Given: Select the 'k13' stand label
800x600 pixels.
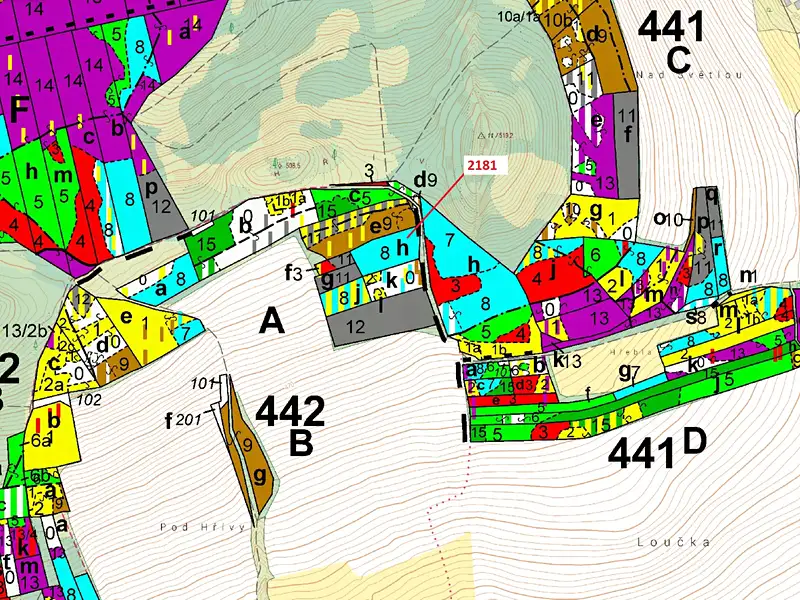Looking at the screenshot, I should point(567,361).
